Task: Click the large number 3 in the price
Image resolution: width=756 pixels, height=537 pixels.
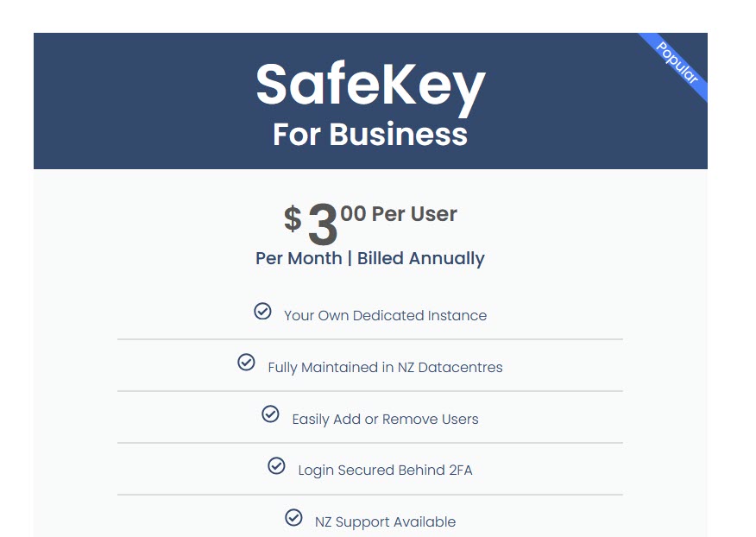Action: [322, 225]
